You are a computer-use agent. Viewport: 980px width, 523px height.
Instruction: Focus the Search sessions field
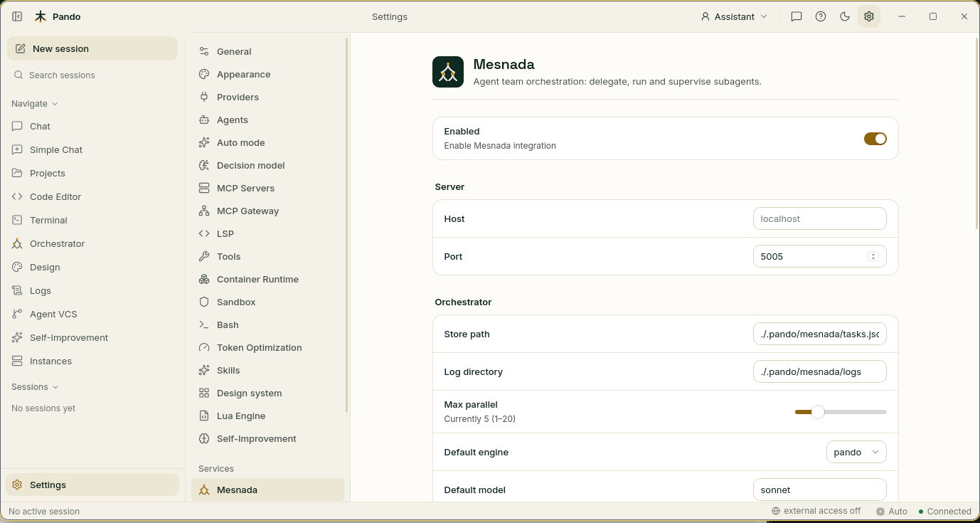[92, 75]
